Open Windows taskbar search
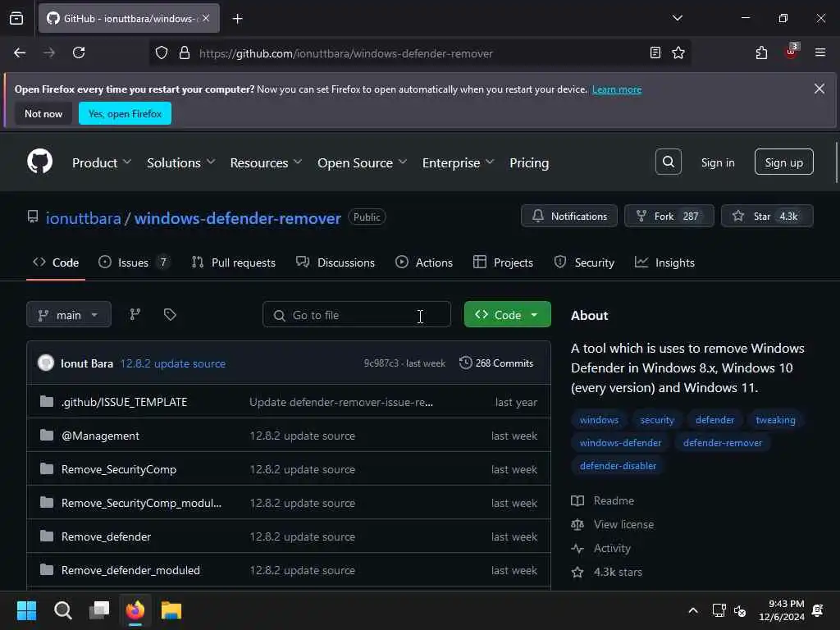This screenshot has height=630, width=840. tap(62, 610)
